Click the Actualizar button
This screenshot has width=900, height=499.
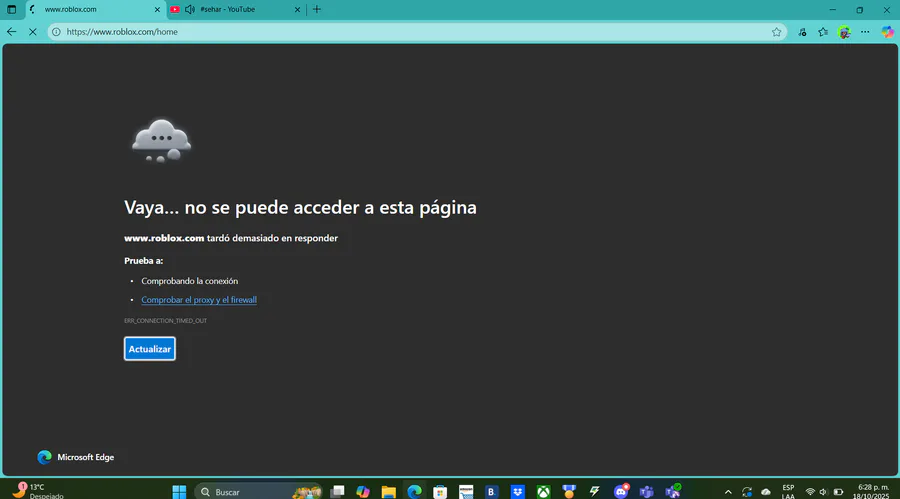pyautogui.click(x=149, y=349)
